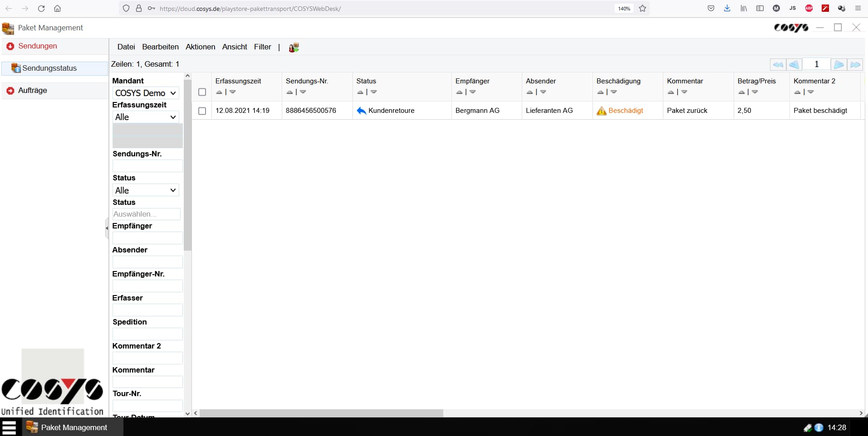Click the Sendungs-Nr. filter input field
This screenshot has height=436, width=868.
[x=147, y=166]
